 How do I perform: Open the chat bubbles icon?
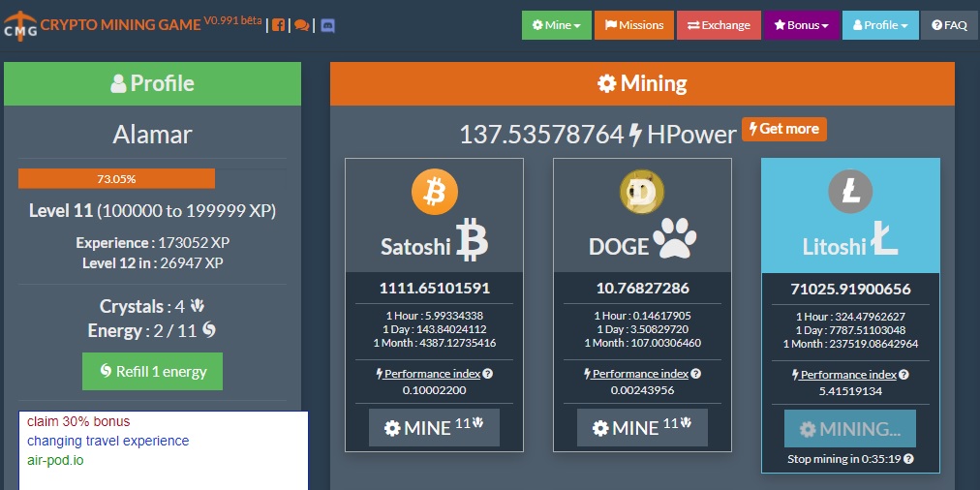coord(302,25)
